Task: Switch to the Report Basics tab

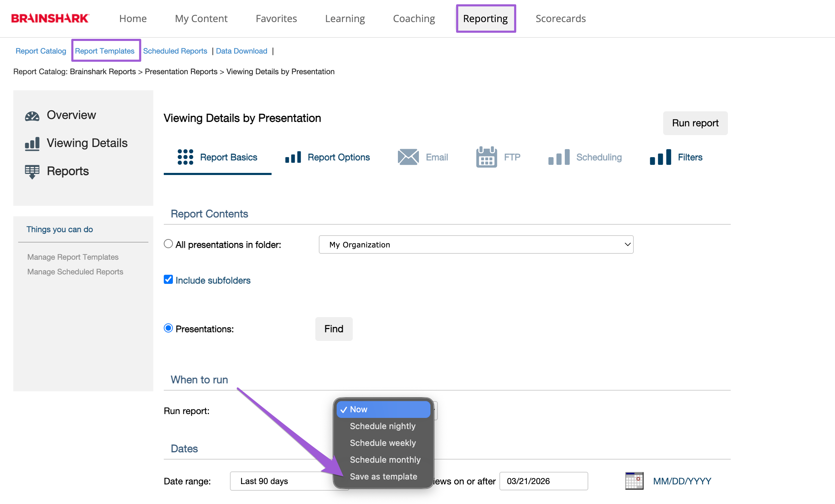Action: point(218,157)
